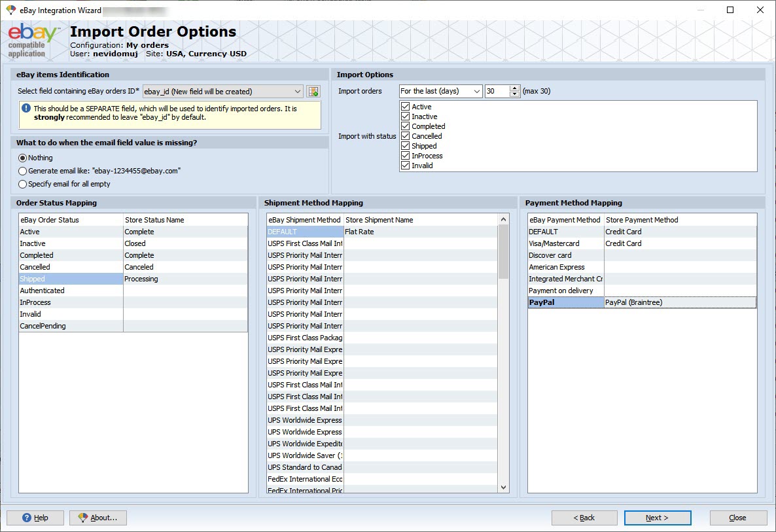
Task: Click the eBay compatible application logo
Action: (x=33, y=41)
